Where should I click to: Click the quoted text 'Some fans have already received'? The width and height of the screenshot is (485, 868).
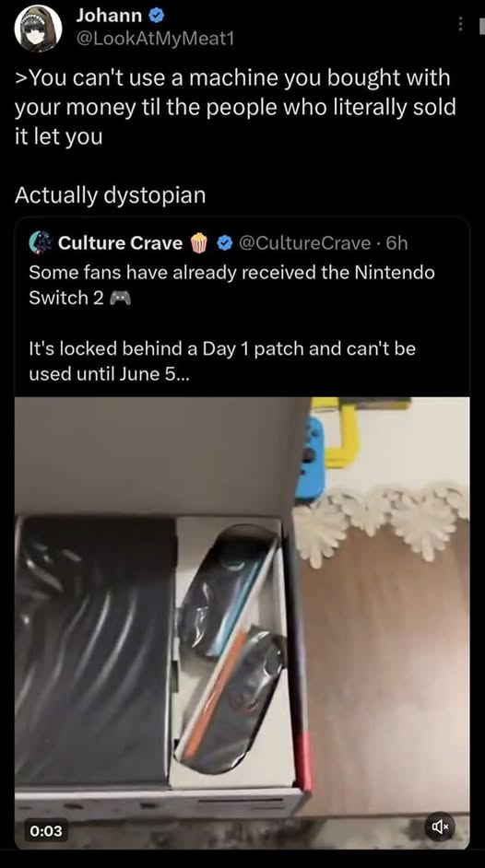(172, 273)
